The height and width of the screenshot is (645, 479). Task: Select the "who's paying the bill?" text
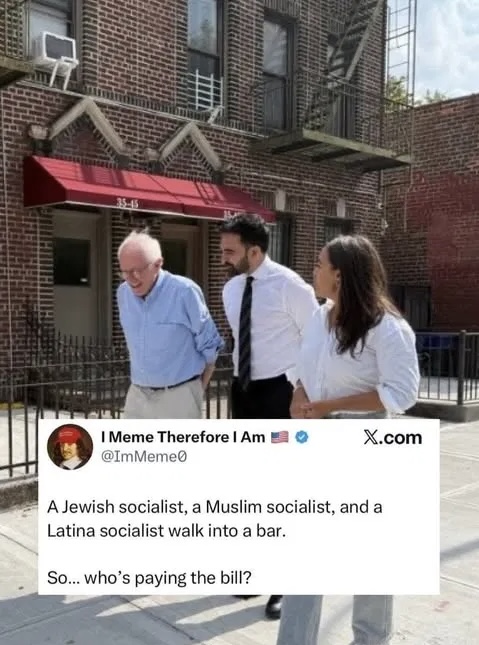coord(168,578)
